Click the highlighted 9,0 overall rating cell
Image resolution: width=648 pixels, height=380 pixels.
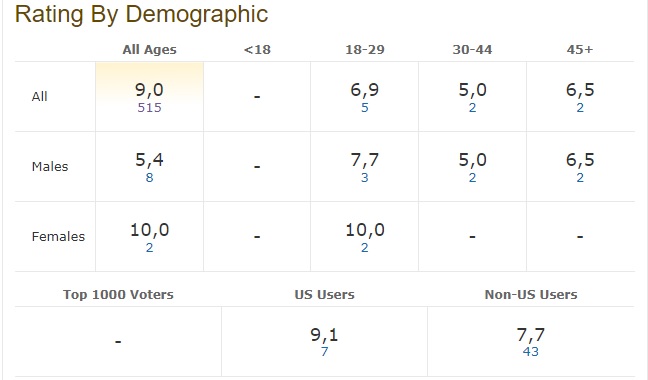coord(149,97)
